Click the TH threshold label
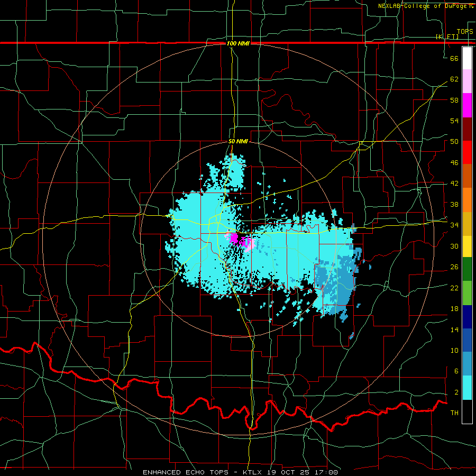 (x=454, y=413)
